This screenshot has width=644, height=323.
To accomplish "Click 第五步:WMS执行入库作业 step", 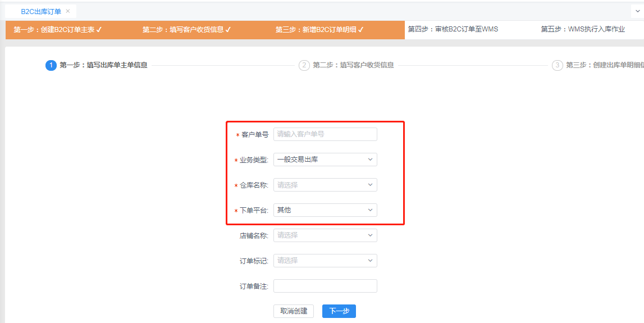I will (x=583, y=29).
